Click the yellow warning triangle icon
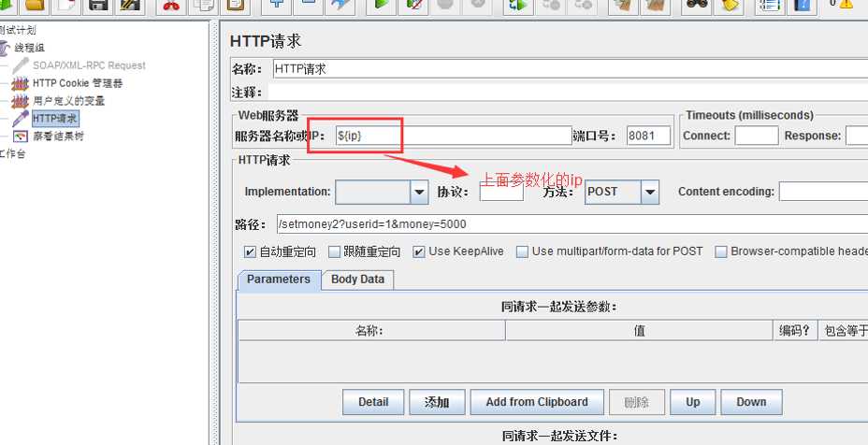Image resolution: width=868 pixels, height=445 pixels. (846, 4)
